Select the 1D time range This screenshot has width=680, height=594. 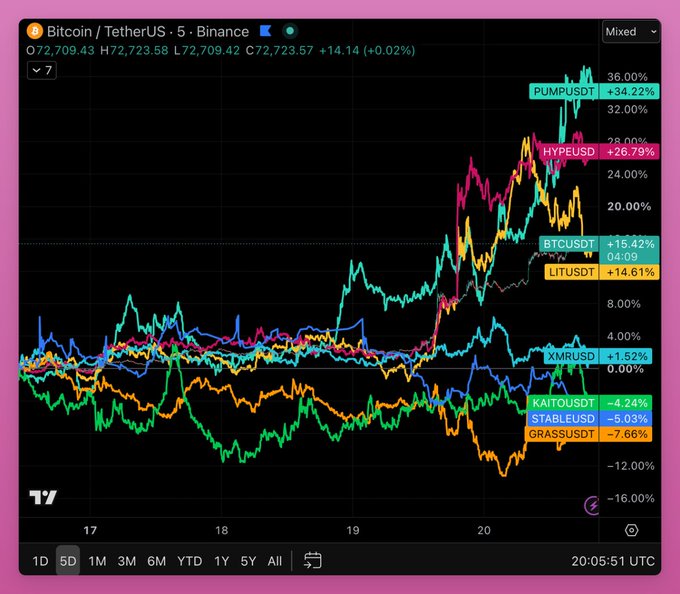coord(40,561)
